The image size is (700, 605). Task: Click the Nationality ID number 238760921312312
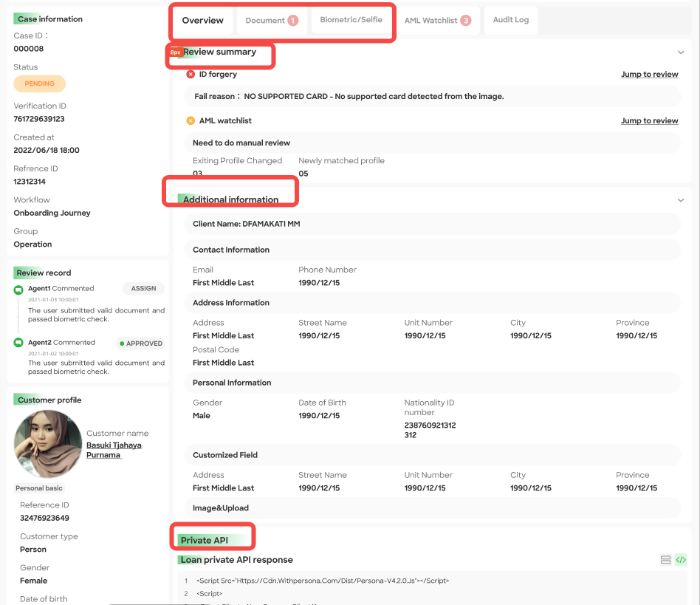pyautogui.click(x=430, y=430)
